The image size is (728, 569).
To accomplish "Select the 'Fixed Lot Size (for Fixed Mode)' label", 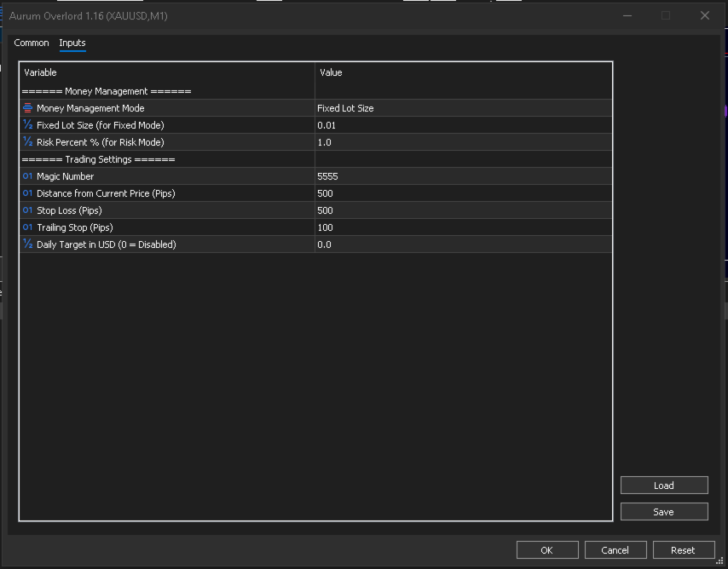I will coord(101,125).
